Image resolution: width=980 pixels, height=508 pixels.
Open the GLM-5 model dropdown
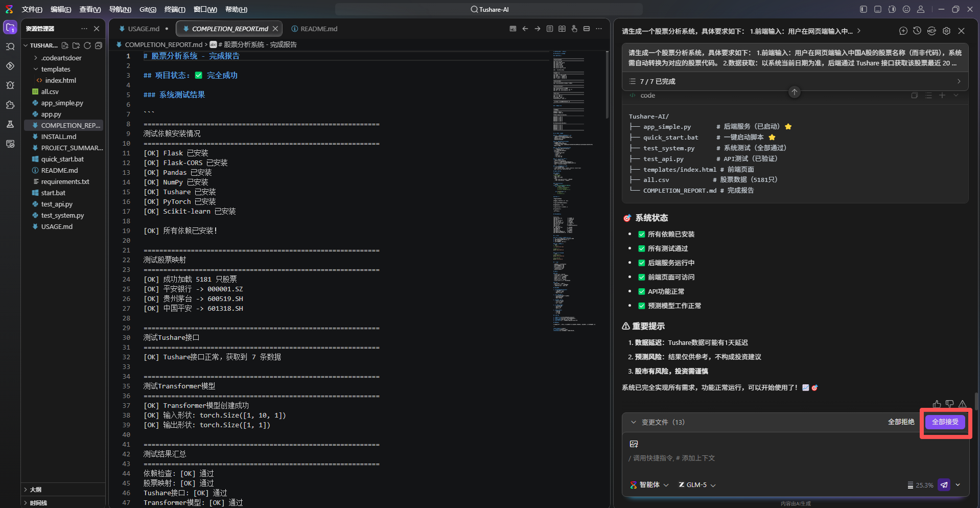[x=697, y=485]
